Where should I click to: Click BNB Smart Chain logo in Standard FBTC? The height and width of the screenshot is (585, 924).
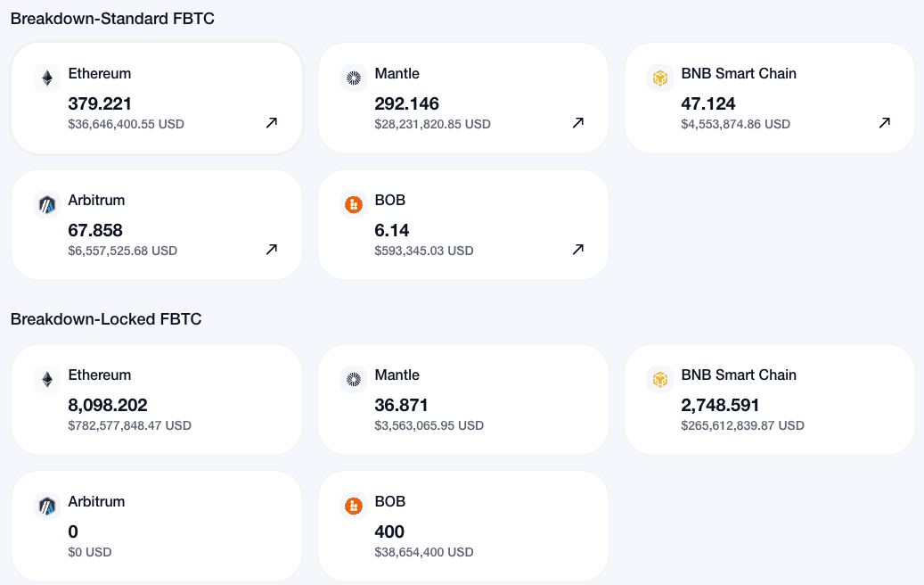[659, 78]
